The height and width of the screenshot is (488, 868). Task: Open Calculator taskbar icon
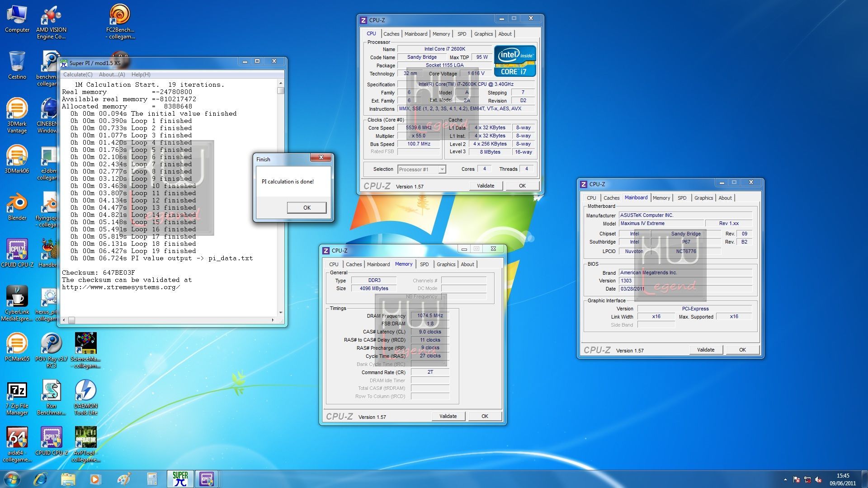pyautogui.click(x=152, y=479)
